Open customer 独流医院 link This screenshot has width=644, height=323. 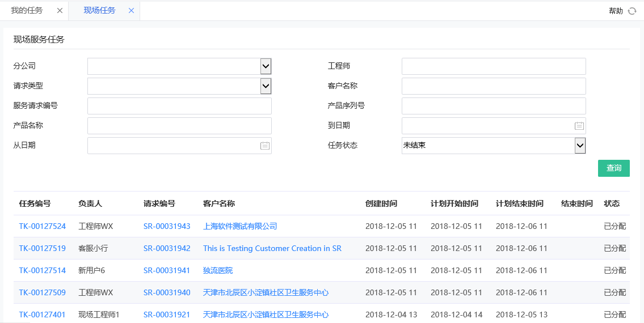(x=218, y=270)
